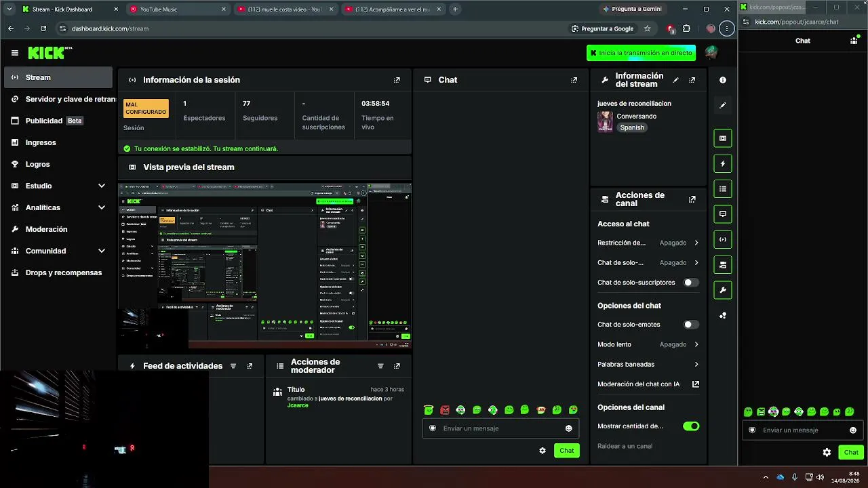This screenshot has width=868, height=488.
Task: Click the bottom shapes icon in right rail
Action: pyautogui.click(x=723, y=315)
